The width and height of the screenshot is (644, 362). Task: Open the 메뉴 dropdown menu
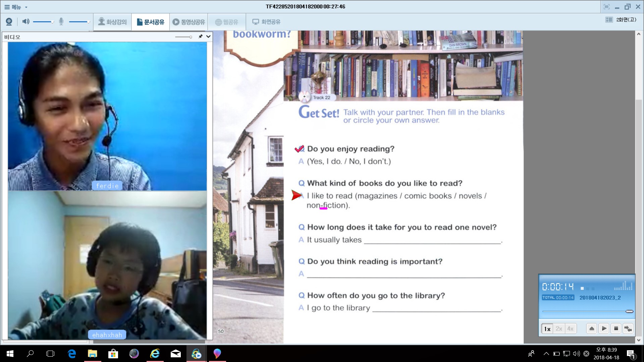(16, 7)
